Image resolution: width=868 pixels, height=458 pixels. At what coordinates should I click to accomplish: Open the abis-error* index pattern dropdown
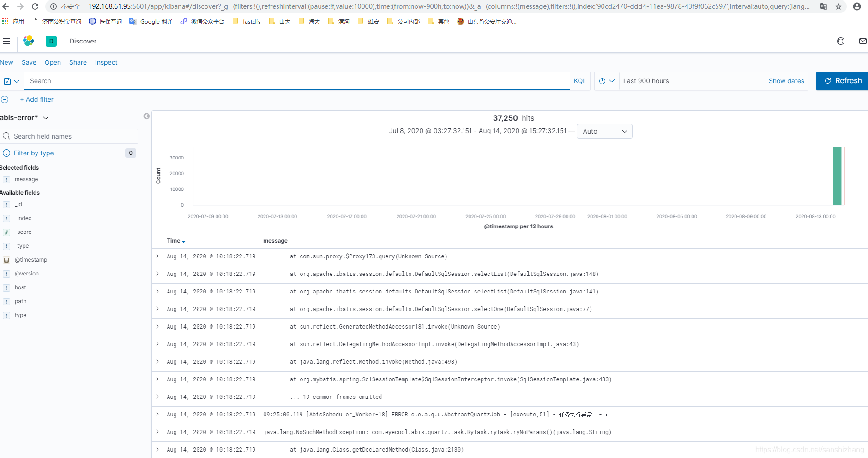pos(24,118)
